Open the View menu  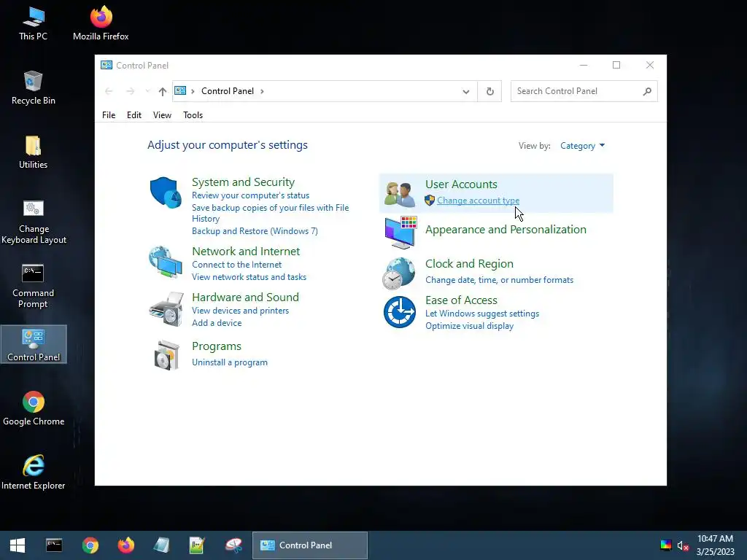(x=162, y=115)
